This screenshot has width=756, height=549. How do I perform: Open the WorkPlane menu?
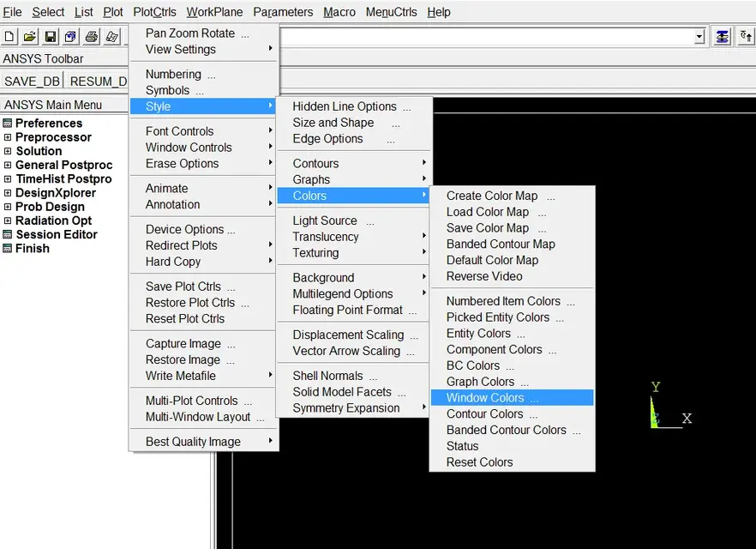214,12
